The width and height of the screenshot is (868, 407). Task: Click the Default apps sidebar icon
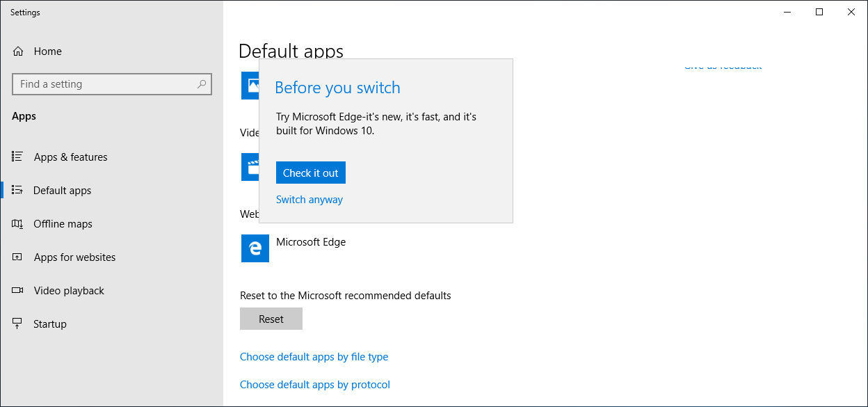pyautogui.click(x=18, y=191)
